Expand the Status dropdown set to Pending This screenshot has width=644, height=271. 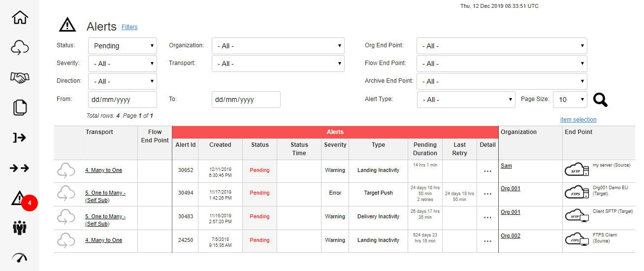pyautogui.click(x=122, y=46)
